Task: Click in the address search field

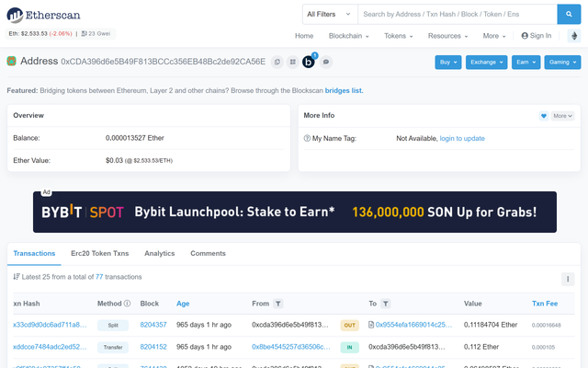Action: [458, 15]
